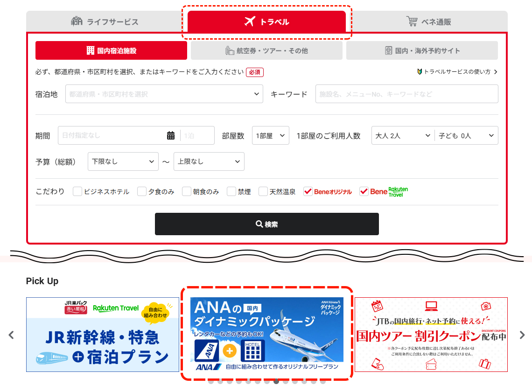532x392 pixels.
Task: Open the 航空券・ツアー・その他 sub-tab
Action: (266, 50)
